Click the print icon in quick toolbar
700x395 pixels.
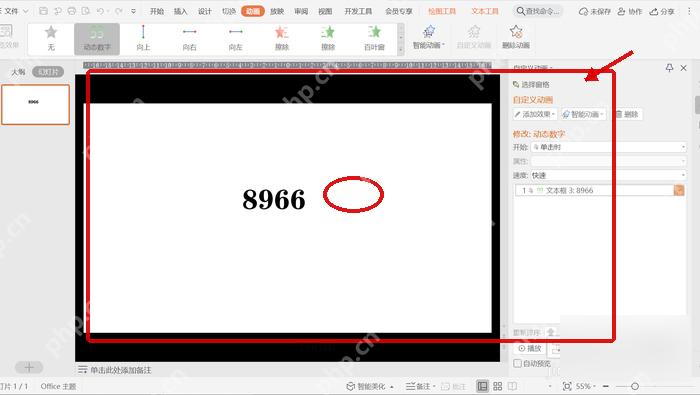click(x=71, y=11)
